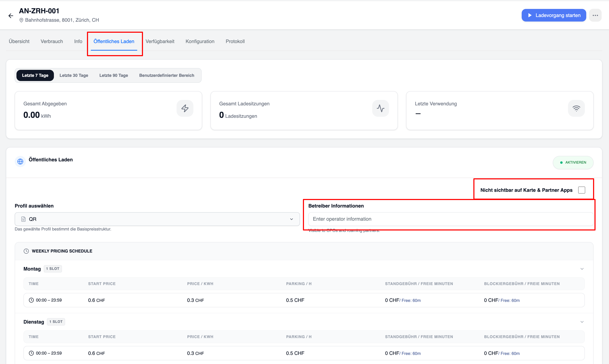The width and height of the screenshot is (609, 364).
Task: Click the clock icon next to Weekly Pricing Schedule
Action: tap(26, 251)
